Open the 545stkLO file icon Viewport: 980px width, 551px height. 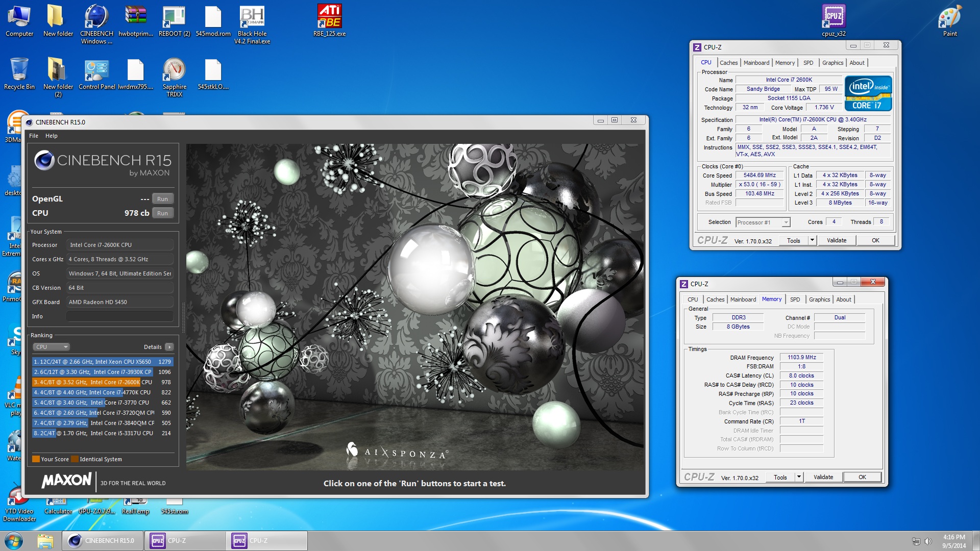(213, 74)
